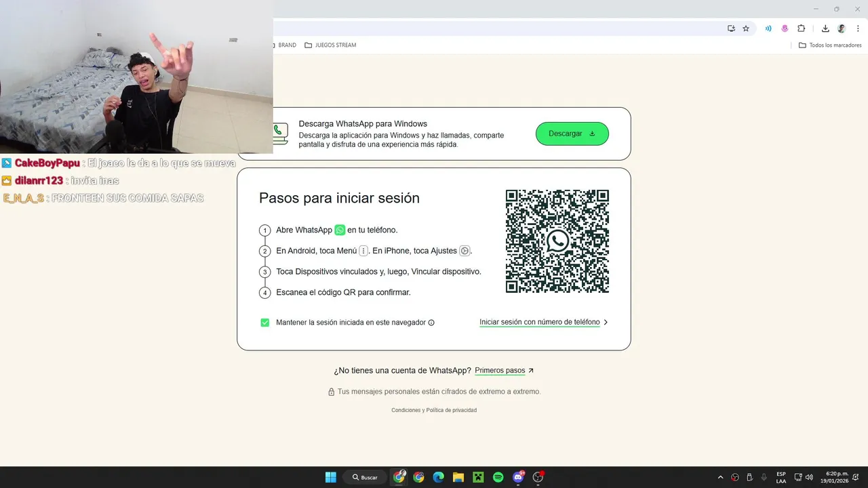Open the Chrome three-dot menu

click(x=858, y=28)
